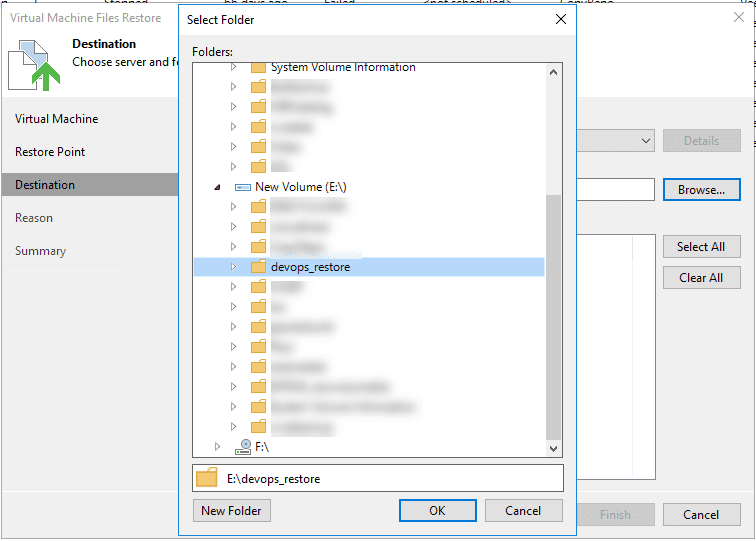Close the Select Folder dialog
The height and width of the screenshot is (541, 756).
[560, 19]
